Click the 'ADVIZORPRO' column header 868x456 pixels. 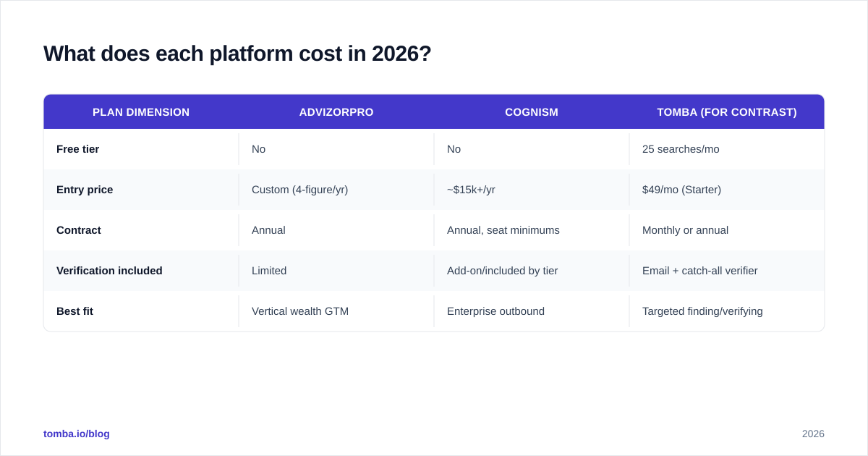pos(336,112)
